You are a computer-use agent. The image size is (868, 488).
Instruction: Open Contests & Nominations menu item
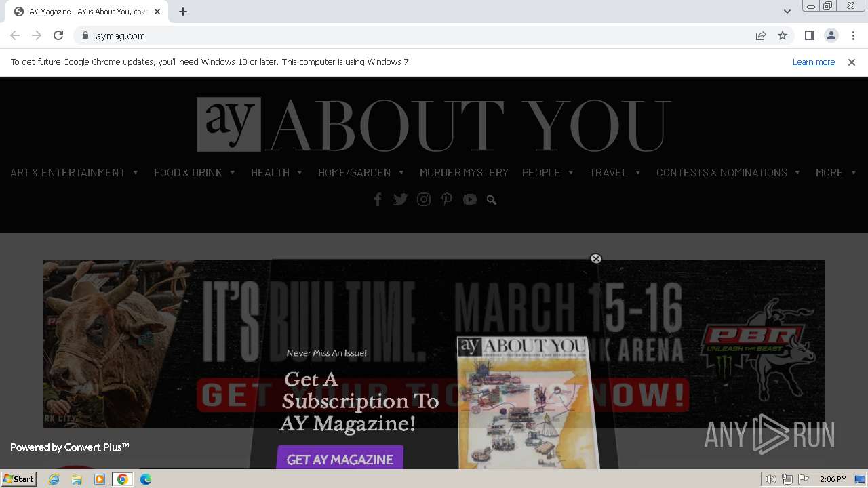[x=722, y=172]
